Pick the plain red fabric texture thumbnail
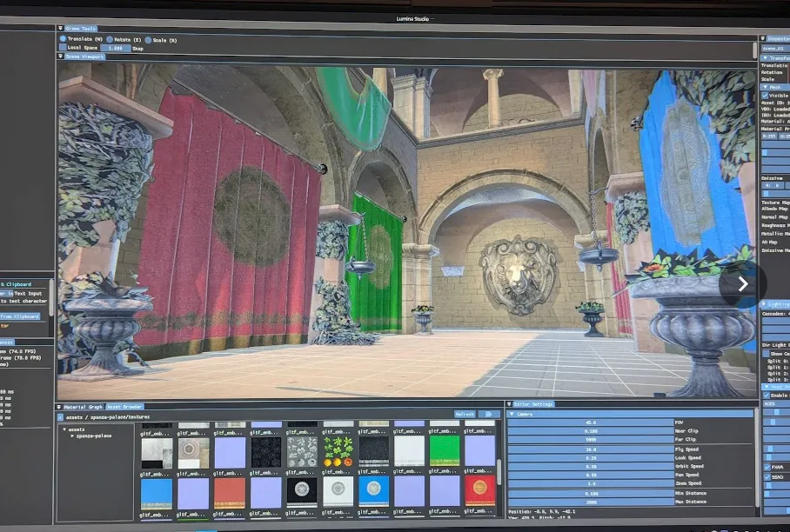This screenshot has width=790, height=532. 229,493
